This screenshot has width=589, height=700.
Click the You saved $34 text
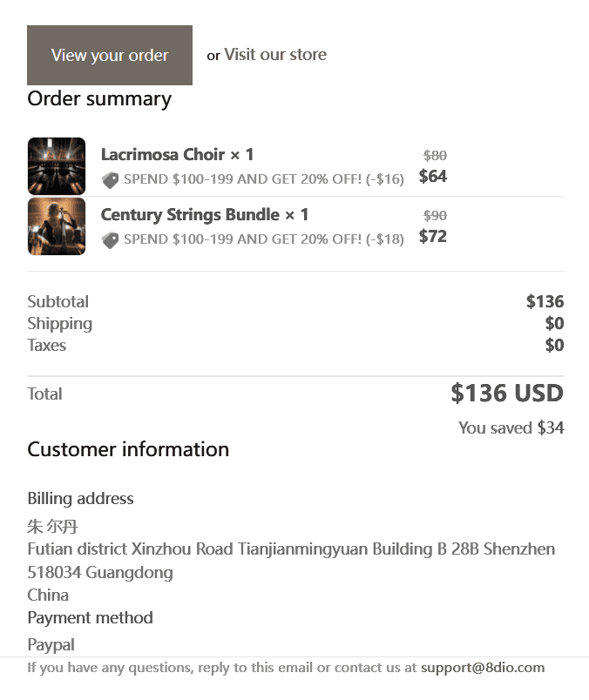(x=511, y=427)
